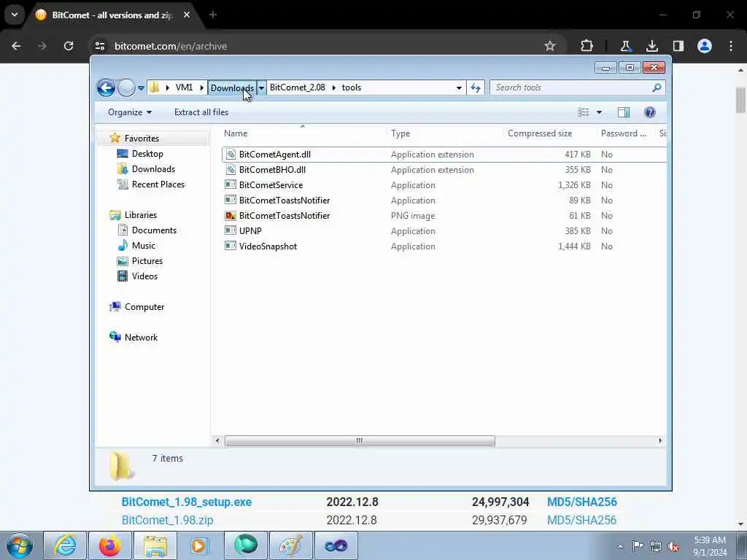
Task: Open the Music library
Action: point(144,246)
